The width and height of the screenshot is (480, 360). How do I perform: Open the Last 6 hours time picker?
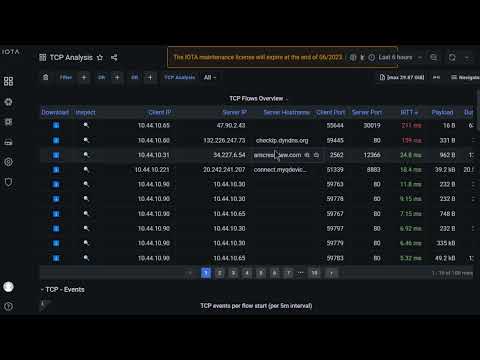click(x=395, y=57)
